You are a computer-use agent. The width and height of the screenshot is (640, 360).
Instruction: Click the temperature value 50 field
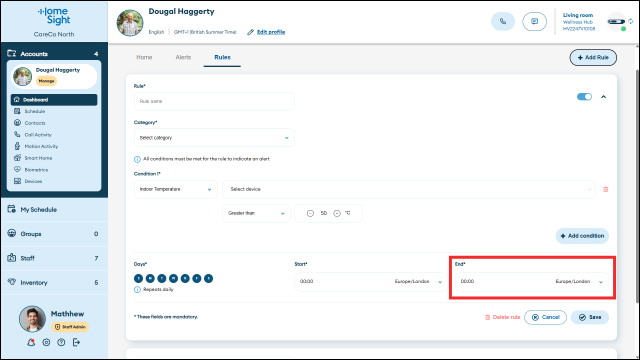click(324, 213)
